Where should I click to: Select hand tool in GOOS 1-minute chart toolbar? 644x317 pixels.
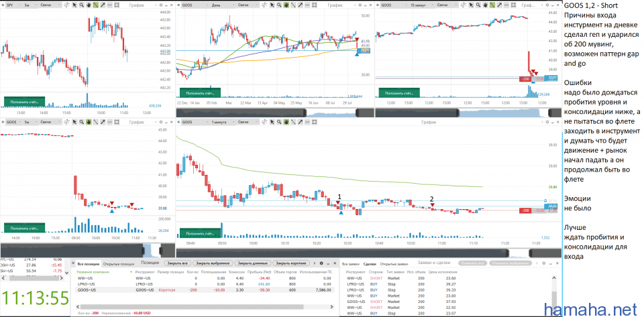point(286,122)
